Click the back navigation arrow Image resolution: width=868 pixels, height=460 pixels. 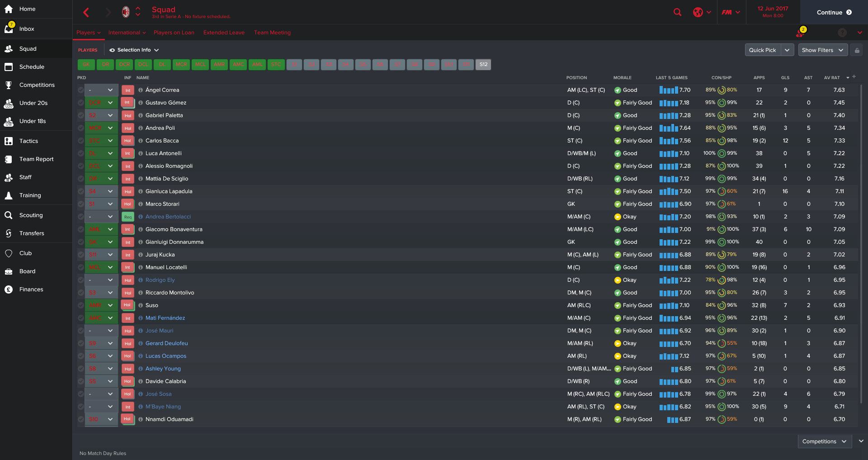tap(86, 12)
